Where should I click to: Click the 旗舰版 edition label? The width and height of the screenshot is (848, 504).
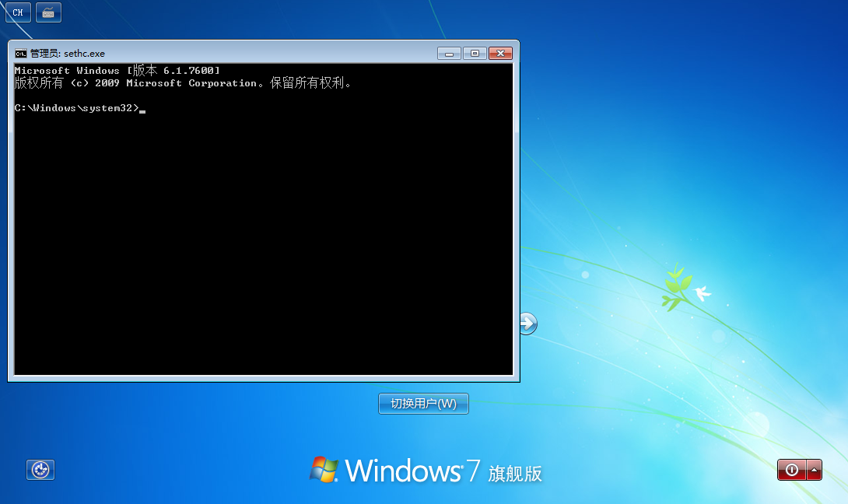click(515, 474)
